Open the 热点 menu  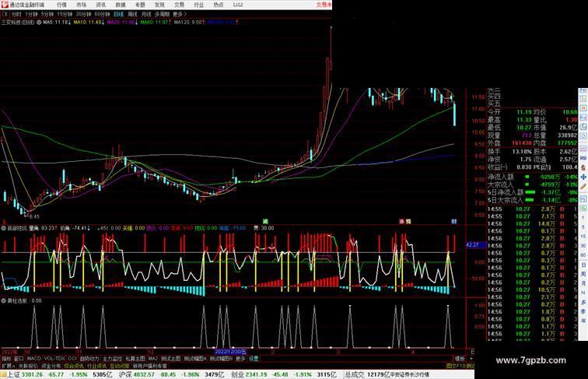pos(219,5)
